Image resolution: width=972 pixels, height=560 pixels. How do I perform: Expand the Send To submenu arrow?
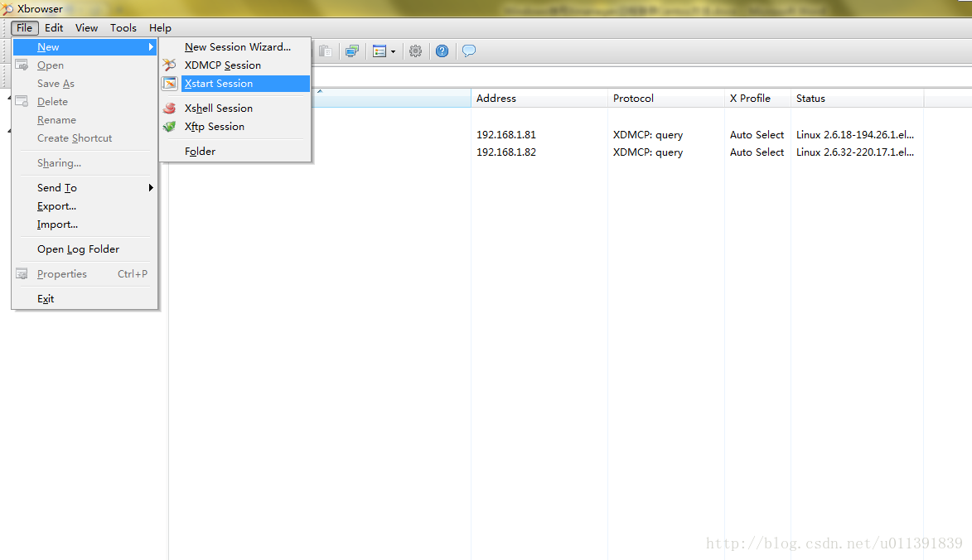(151, 188)
